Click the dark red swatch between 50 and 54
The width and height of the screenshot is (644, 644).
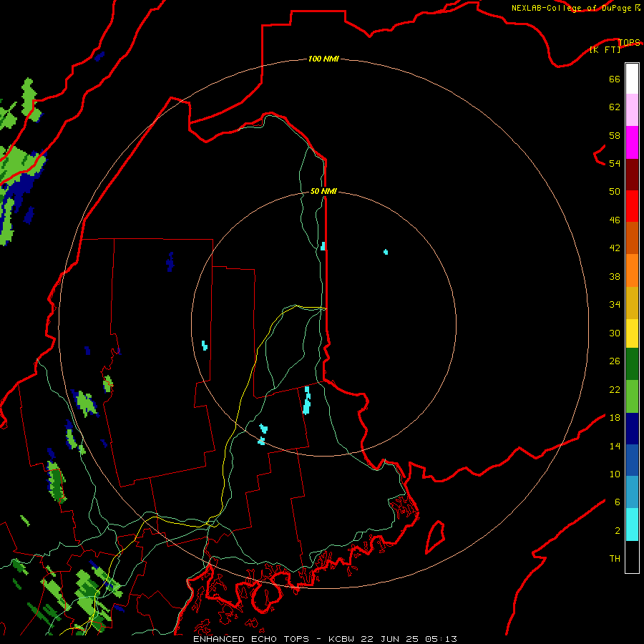(632, 175)
